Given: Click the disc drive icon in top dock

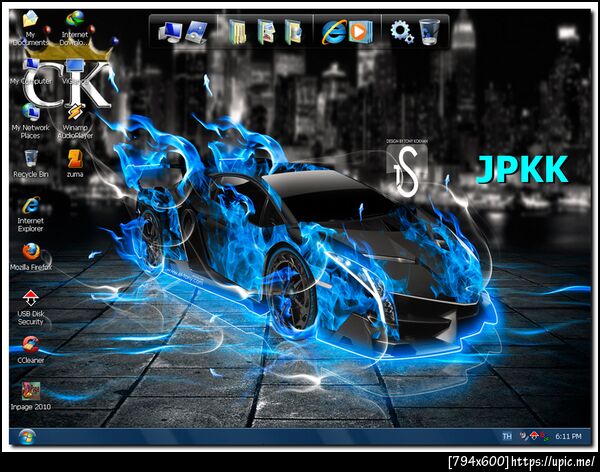Looking at the screenshot, I should point(196,32).
